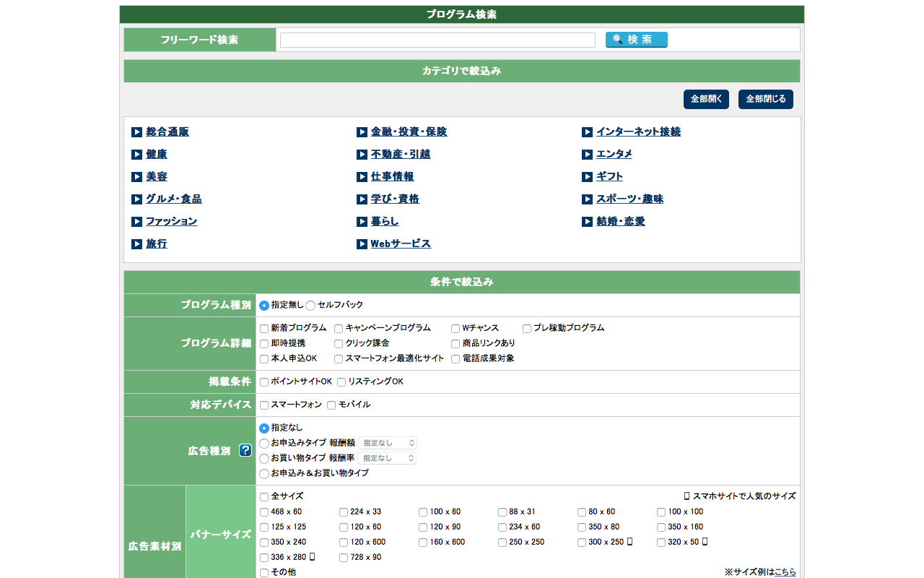Check the 336 x 280 banner size
Screen dimensions: 924x578
pyautogui.click(x=264, y=558)
